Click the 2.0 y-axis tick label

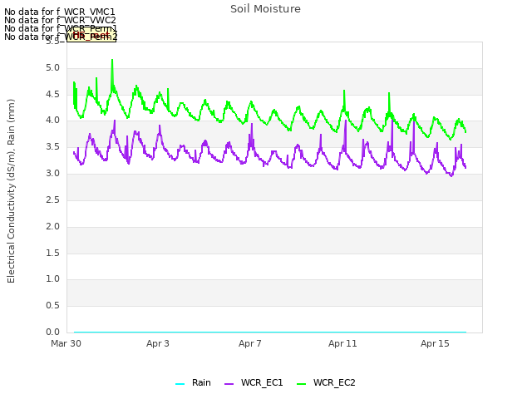52,226
